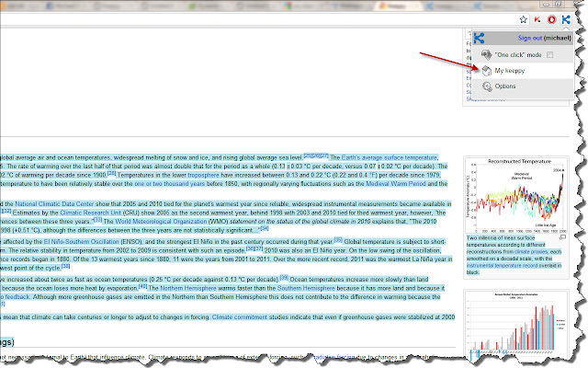
Task: Jump to footnote reference [35]
Action: click(338, 239)
